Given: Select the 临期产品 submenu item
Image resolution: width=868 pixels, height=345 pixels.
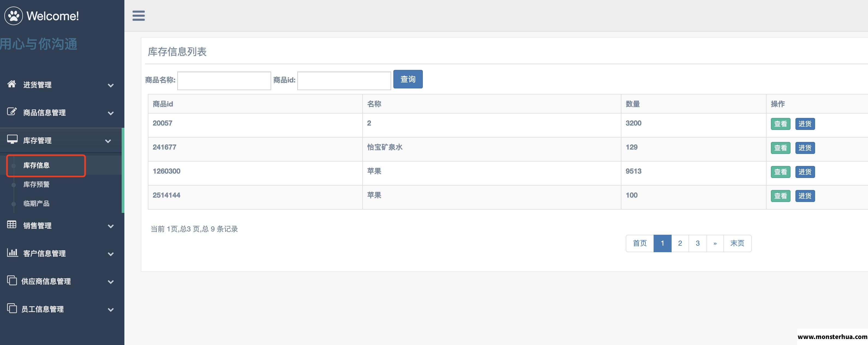Looking at the screenshot, I should 36,204.
